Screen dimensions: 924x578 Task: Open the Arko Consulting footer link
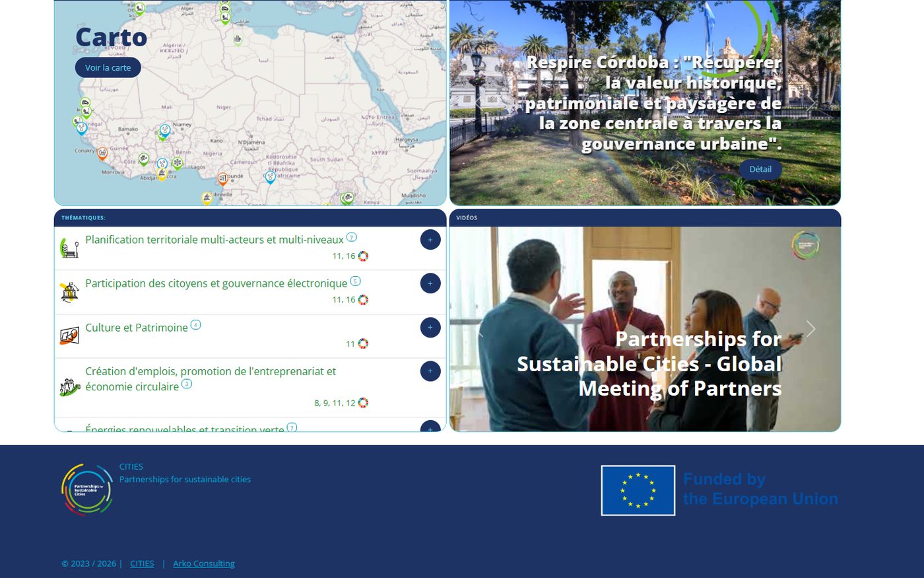click(203, 563)
